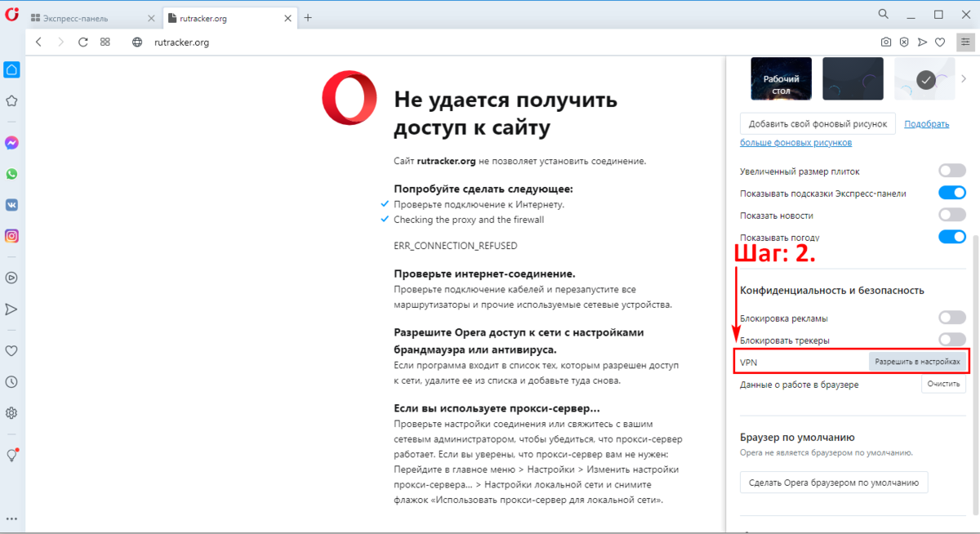Click ERR_CONNECTION_REFUSED error text
Viewport: 980px width, 534px height.
click(456, 246)
